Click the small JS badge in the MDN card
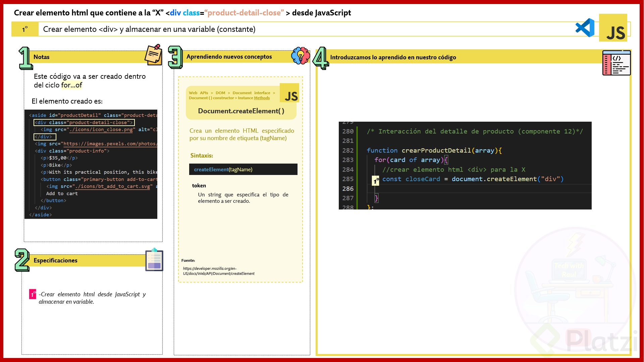Viewport: 644px width, 362px height. pos(289,93)
